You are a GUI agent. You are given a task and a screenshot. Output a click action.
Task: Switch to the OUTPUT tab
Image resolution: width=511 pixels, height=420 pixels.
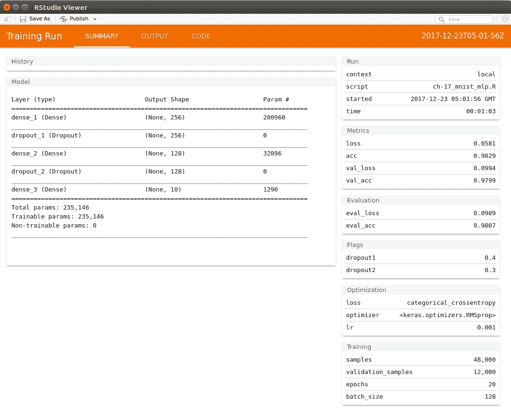155,36
